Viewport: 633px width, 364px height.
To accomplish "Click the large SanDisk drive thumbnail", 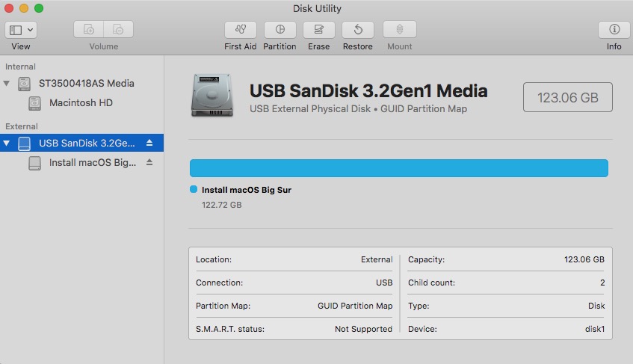I will pos(213,95).
